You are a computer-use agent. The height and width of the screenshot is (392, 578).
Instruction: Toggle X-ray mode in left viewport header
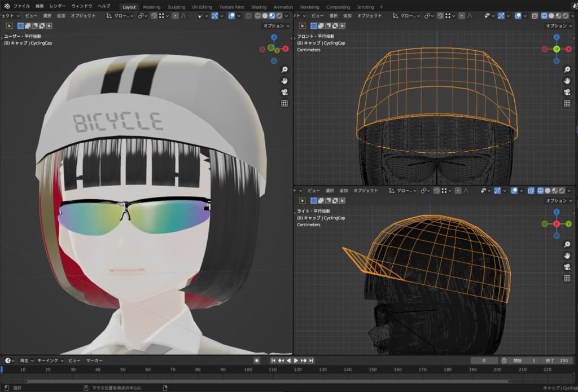pyautogui.click(x=247, y=16)
